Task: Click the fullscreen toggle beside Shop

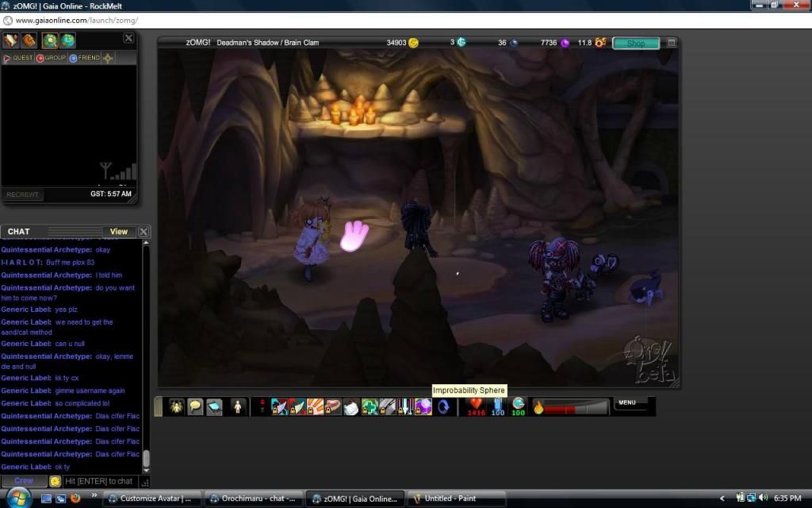Action: click(x=671, y=43)
